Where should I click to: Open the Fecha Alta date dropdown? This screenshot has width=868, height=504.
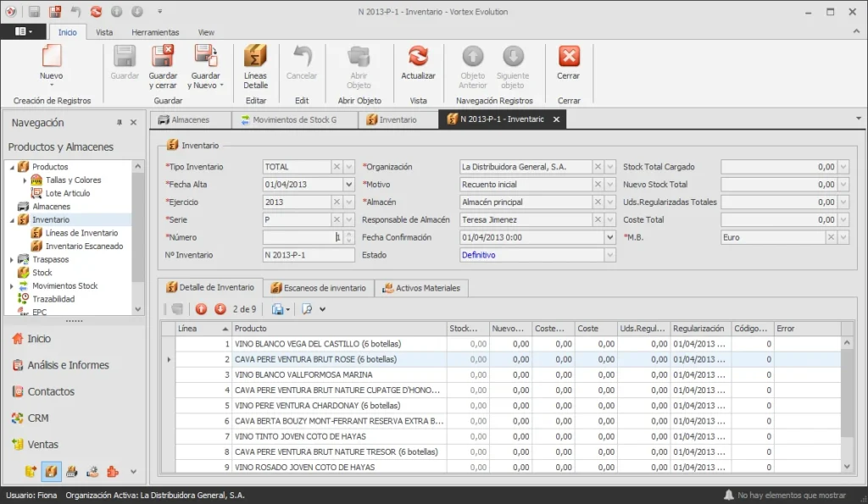coord(348,185)
